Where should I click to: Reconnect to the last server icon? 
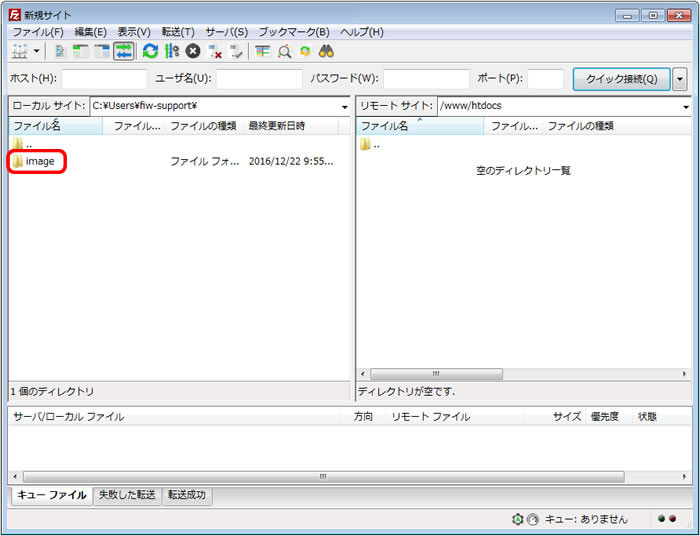(235, 52)
